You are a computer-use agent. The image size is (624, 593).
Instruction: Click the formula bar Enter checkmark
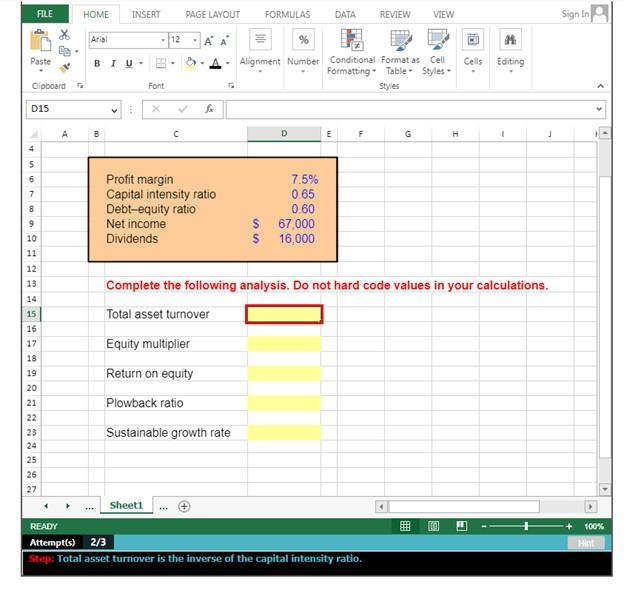coord(183,109)
